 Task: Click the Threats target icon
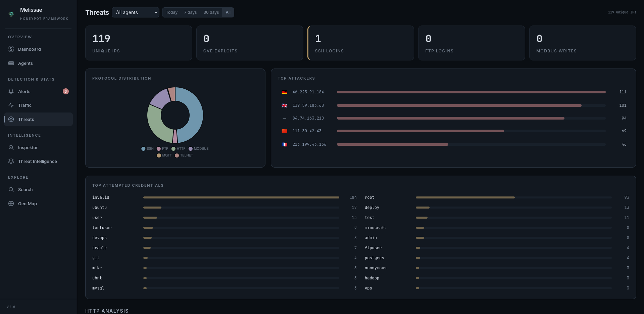click(x=11, y=119)
